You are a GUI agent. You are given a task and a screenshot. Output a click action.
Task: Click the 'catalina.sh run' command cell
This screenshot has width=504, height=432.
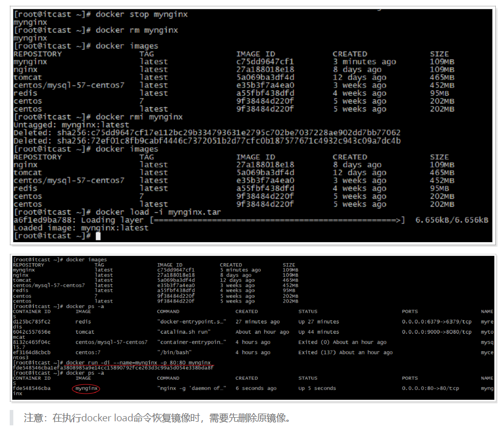click(x=184, y=332)
